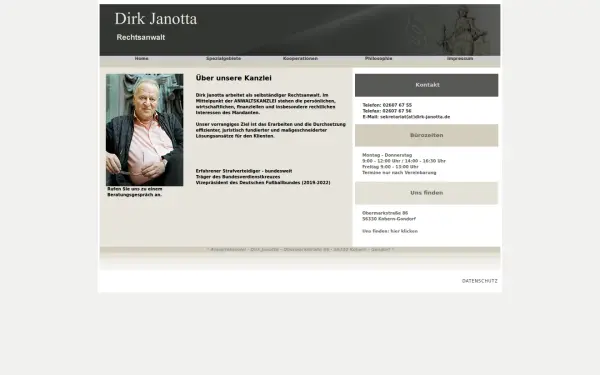Go to the Kooperationen page
The image size is (600, 375).
coord(300,59)
